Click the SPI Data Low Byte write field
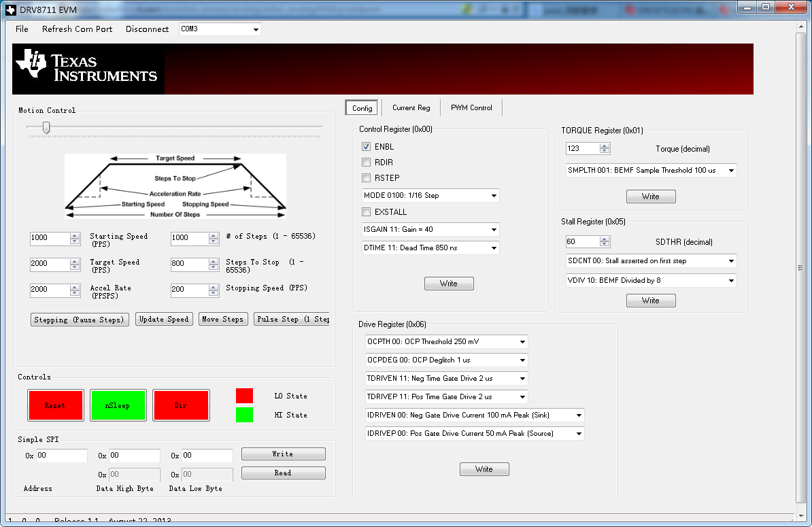812x527 pixels. pyautogui.click(x=207, y=456)
